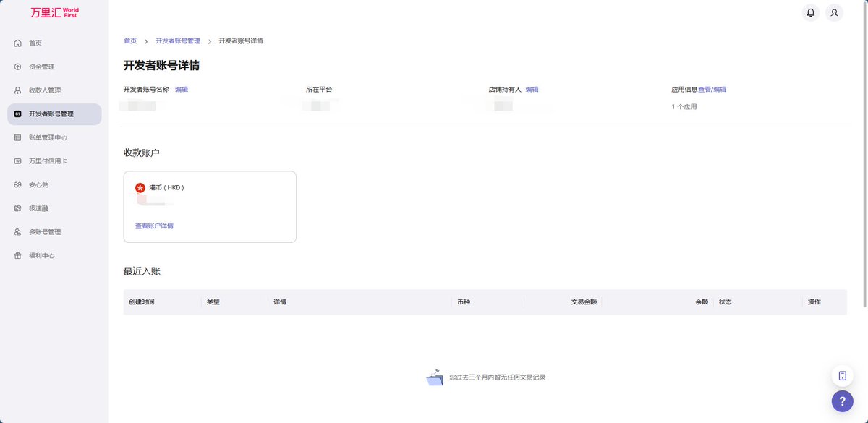868x423 pixels.
Task: Click the 最近入账 section heading
Action: coord(142,271)
